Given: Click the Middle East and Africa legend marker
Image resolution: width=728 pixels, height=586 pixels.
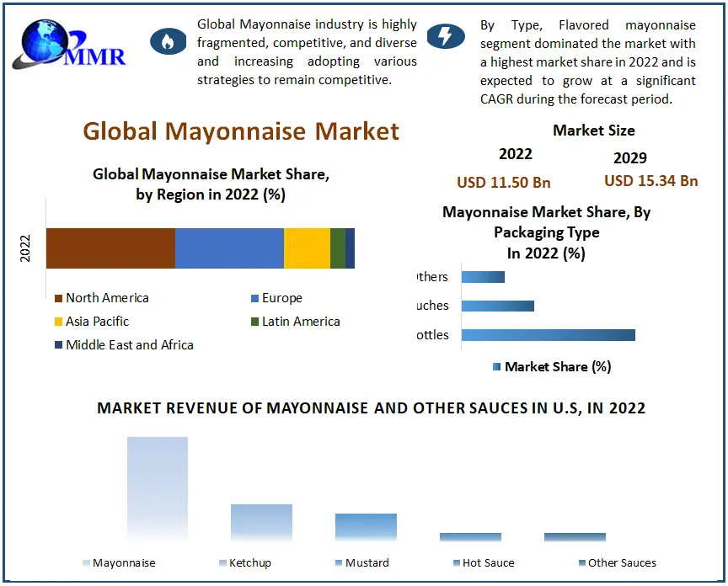Looking at the screenshot, I should pos(58,345).
